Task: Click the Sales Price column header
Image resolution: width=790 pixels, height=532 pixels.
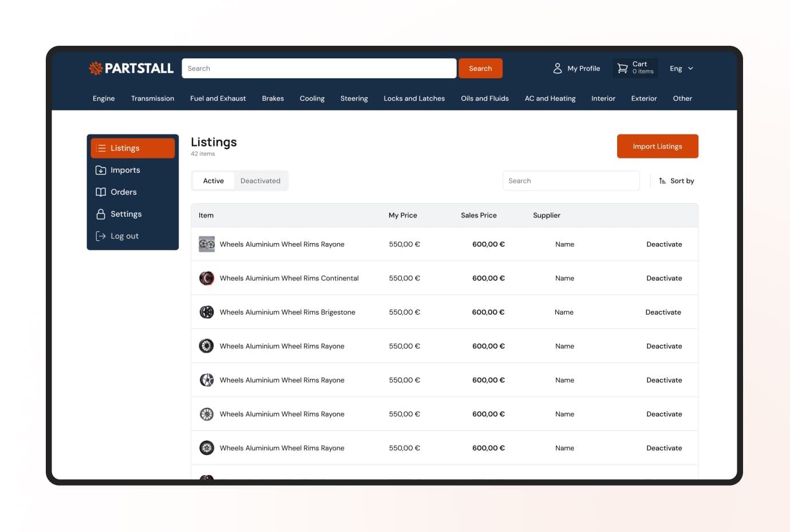Action: (x=479, y=216)
